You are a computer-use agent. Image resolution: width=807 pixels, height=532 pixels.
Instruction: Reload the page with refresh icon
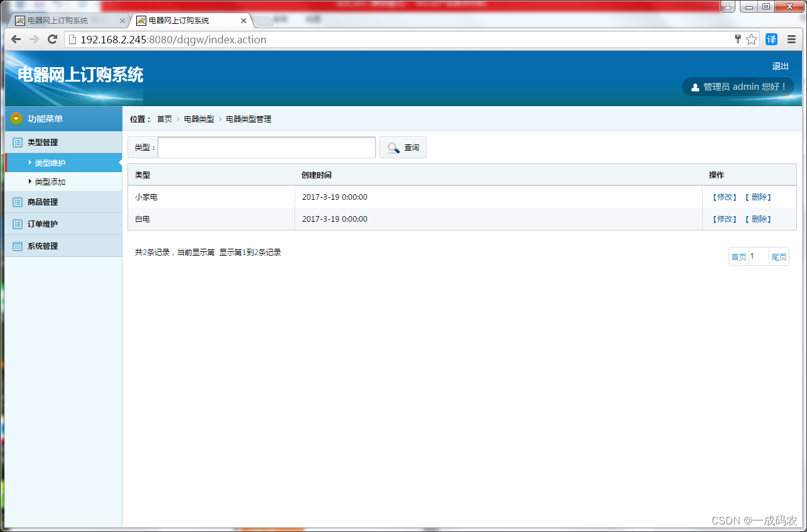point(53,40)
